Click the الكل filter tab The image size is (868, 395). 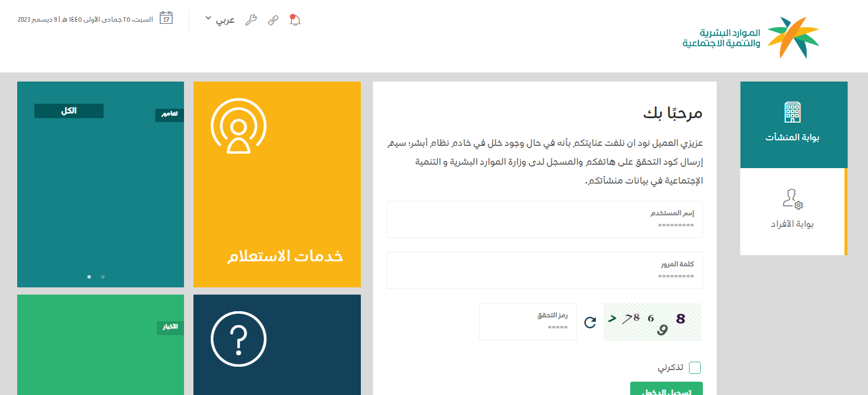69,111
